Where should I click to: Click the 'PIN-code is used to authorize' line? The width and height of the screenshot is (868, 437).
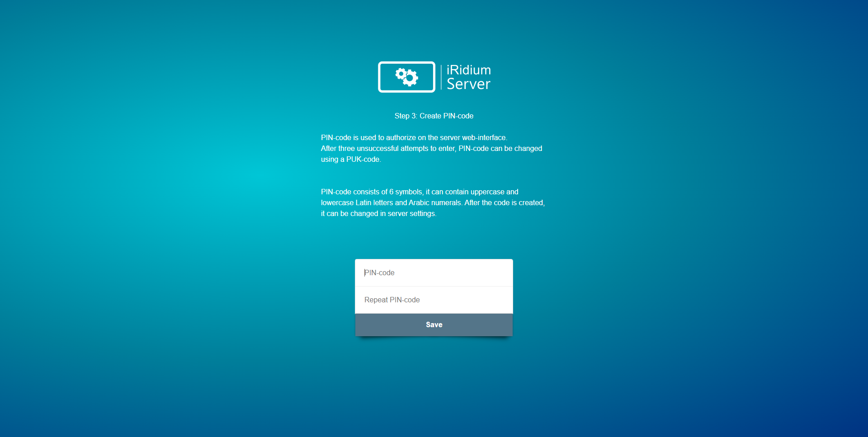pyautogui.click(x=414, y=137)
